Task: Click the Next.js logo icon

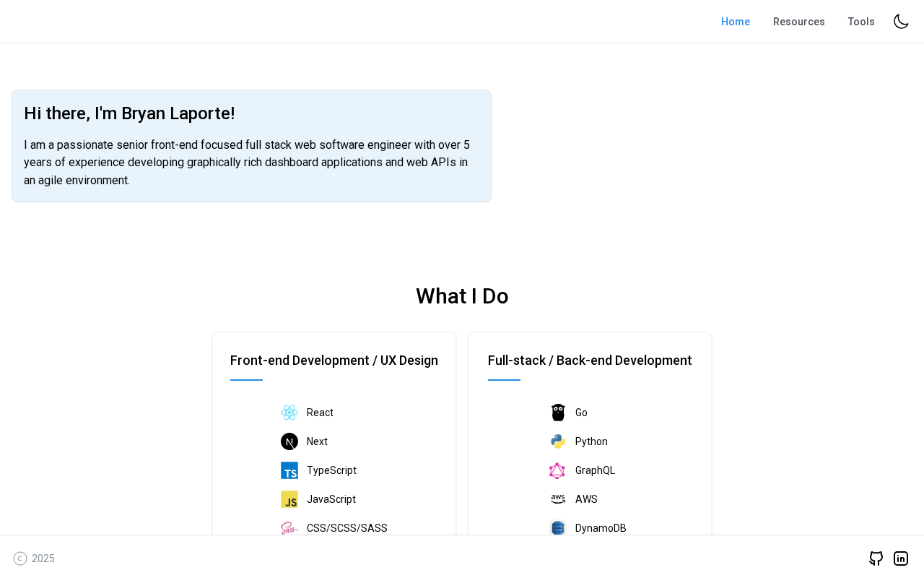Action: pos(289,441)
